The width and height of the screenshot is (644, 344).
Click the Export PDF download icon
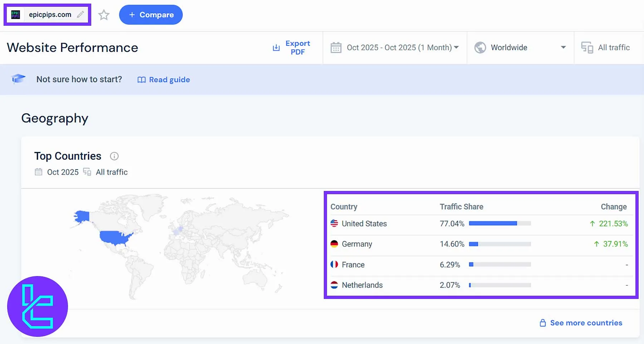(x=276, y=48)
